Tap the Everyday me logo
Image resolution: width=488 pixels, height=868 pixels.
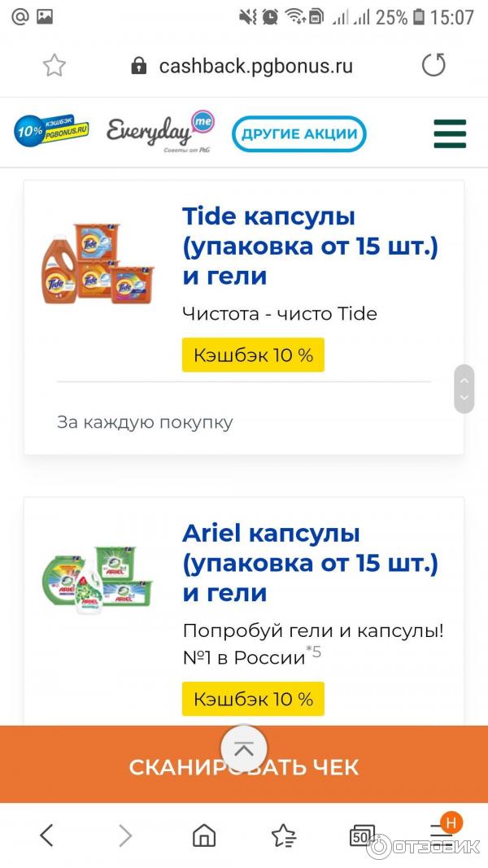(159, 131)
